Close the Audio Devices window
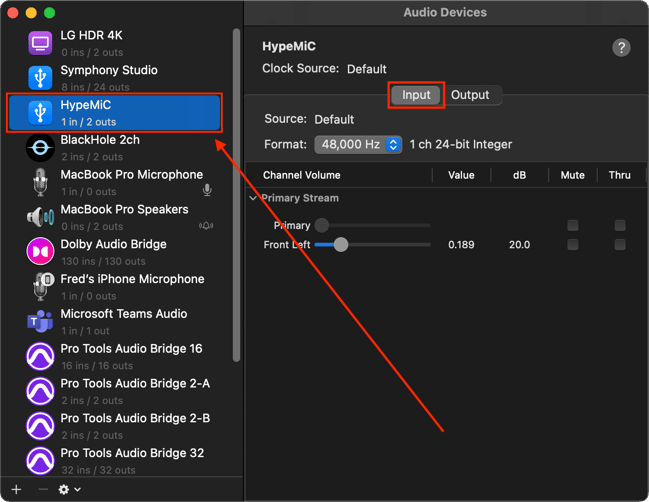649x502 pixels. coord(13,13)
